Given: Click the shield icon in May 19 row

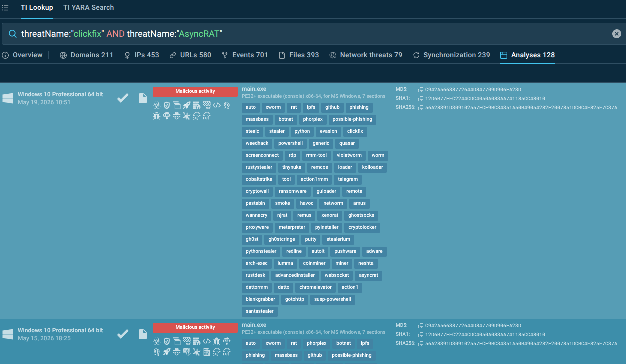Looking at the screenshot, I should pyautogui.click(x=167, y=105).
